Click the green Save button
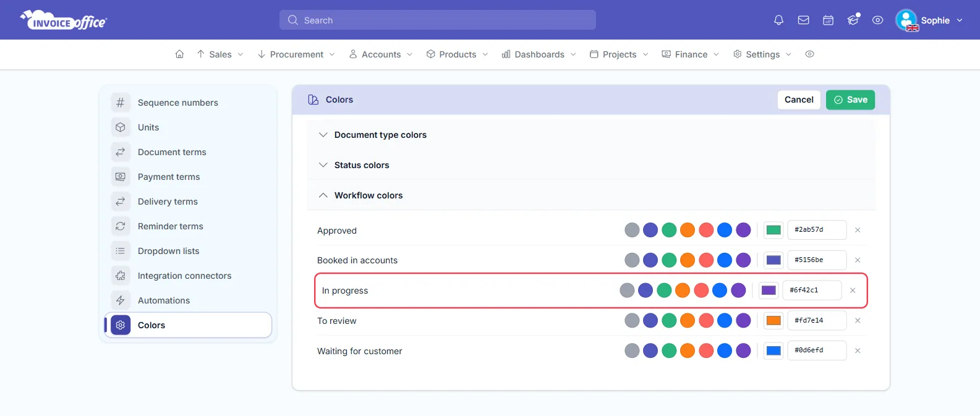Image resolution: width=980 pixels, height=416 pixels. [850, 100]
